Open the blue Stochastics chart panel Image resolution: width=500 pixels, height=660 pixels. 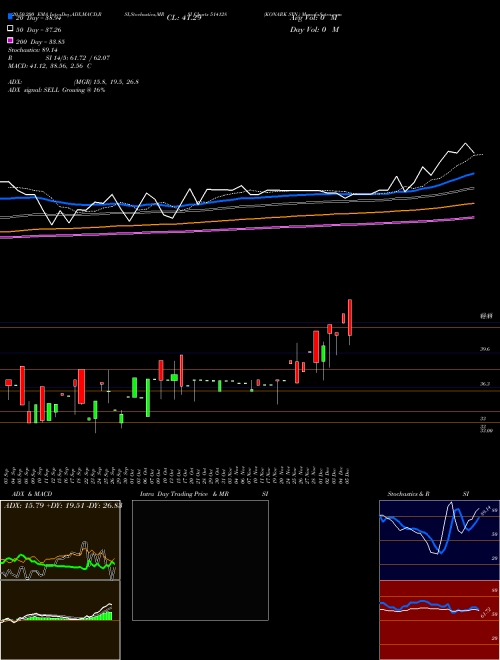pyautogui.click(x=439, y=540)
